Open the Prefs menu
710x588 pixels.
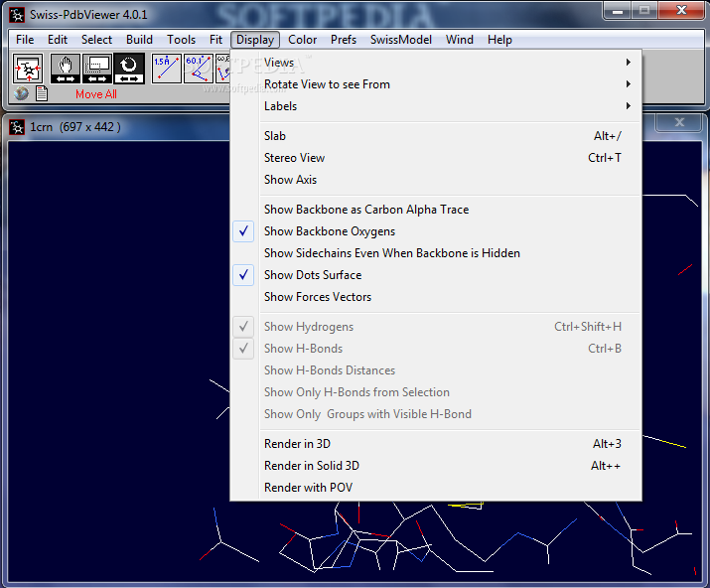344,40
